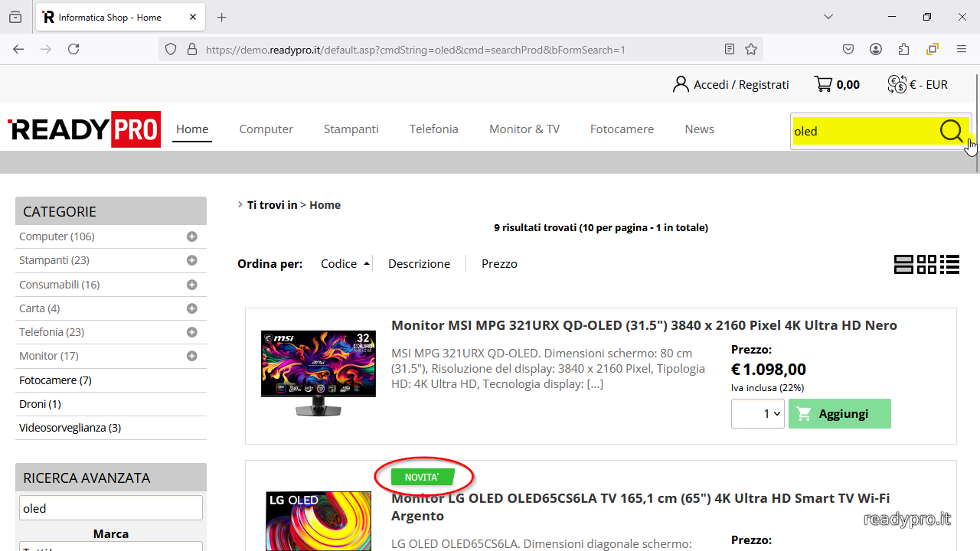Focus the top search field containing oled
This screenshot has width=980, height=551.
[864, 132]
